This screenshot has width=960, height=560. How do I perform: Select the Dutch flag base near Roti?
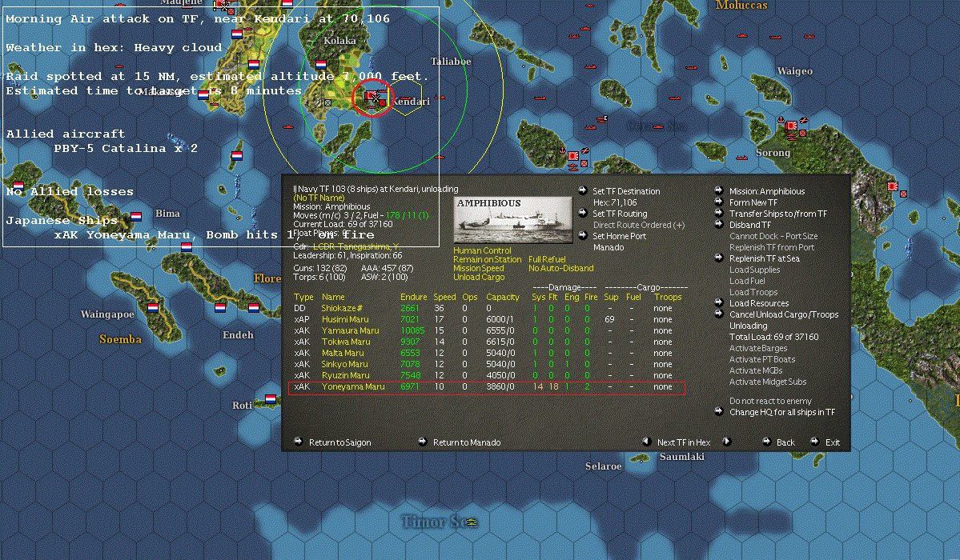tap(270, 399)
